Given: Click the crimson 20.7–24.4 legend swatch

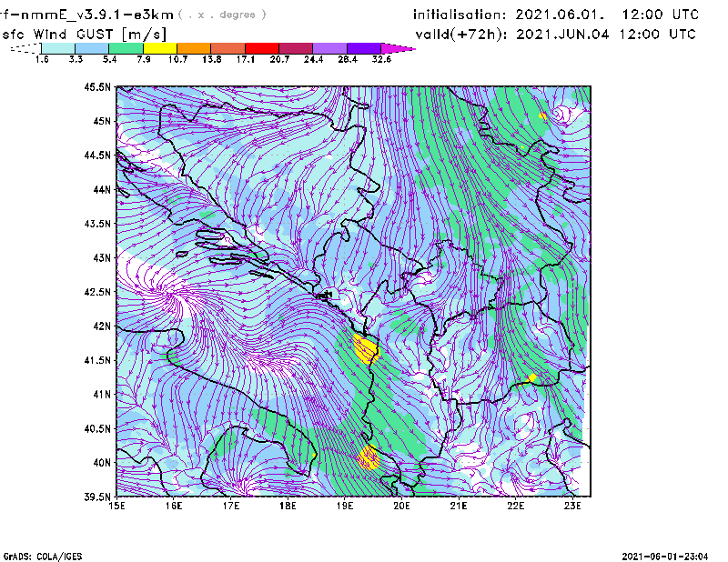Looking at the screenshot, I should point(296,48).
